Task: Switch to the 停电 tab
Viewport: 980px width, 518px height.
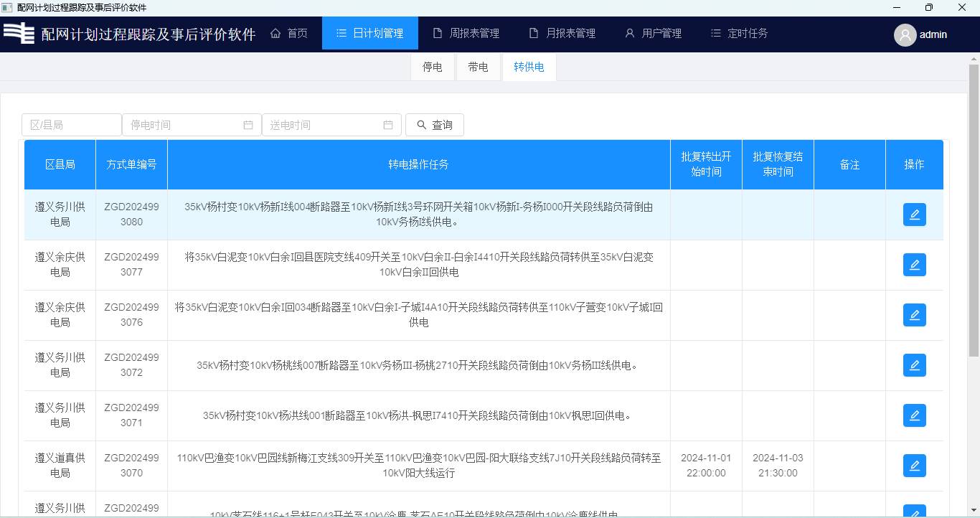Action: pos(432,67)
